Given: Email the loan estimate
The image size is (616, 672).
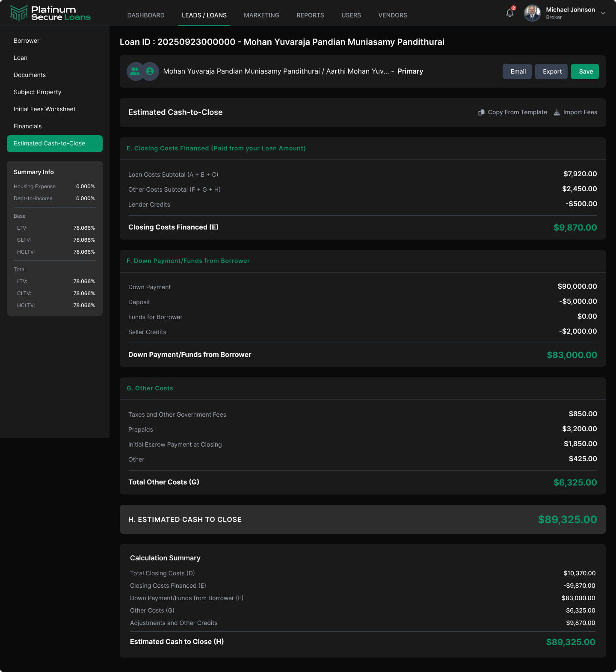Looking at the screenshot, I should tap(517, 71).
